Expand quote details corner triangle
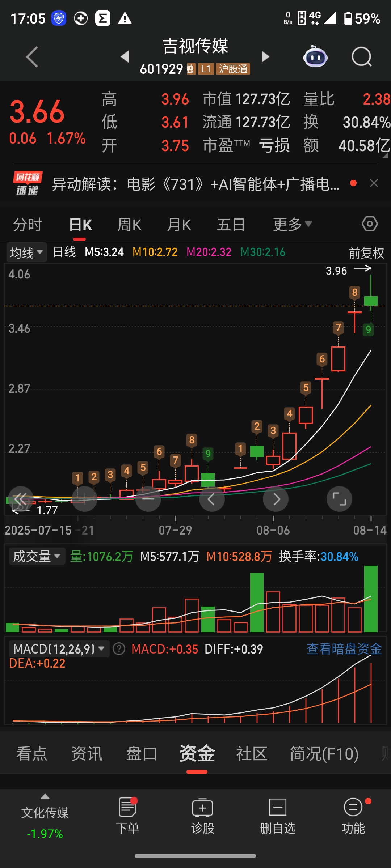Viewport: 391px width, 868px height. click(385, 156)
